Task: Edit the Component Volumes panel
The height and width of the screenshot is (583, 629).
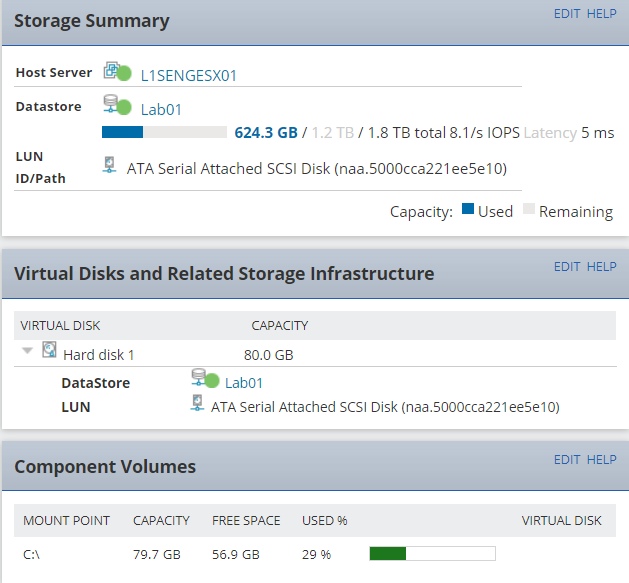Action: pos(566,460)
